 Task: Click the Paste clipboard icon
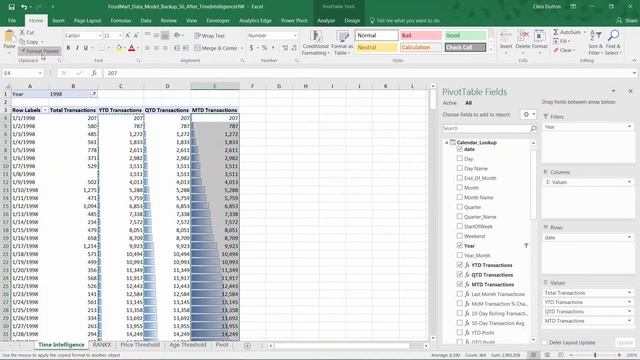coord(9,37)
